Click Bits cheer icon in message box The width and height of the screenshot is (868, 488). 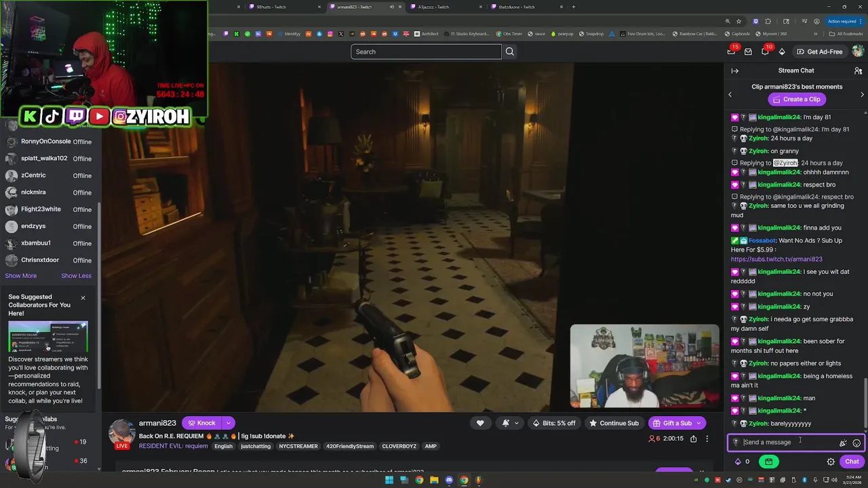pyautogui.click(x=843, y=443)
